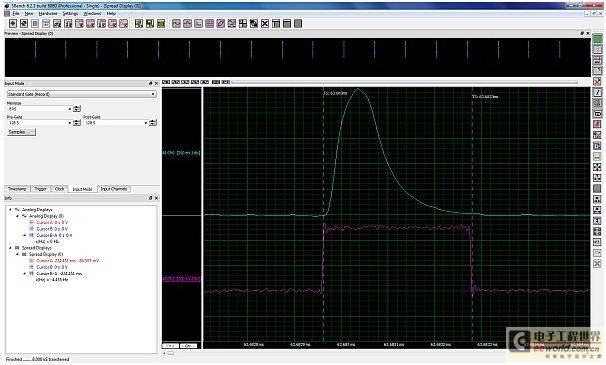Pin the Preview Spread Display panel
Screen dimensions: 606x365
click(x=582, y=33)
